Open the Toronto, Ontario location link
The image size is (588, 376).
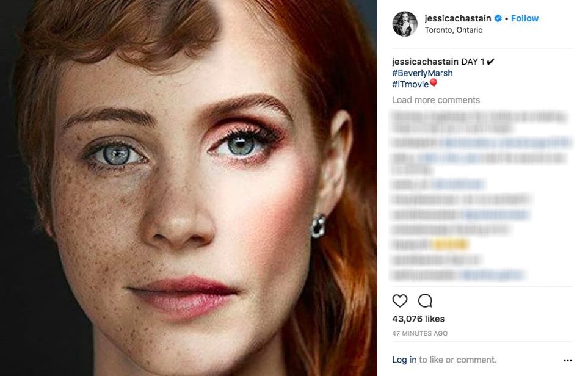454,30
